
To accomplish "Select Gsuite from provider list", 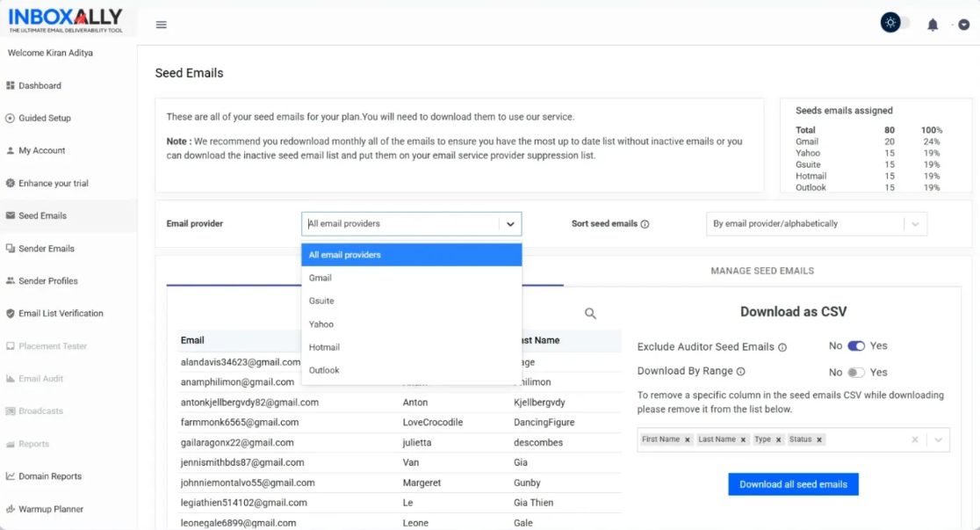I will point(411,301).
